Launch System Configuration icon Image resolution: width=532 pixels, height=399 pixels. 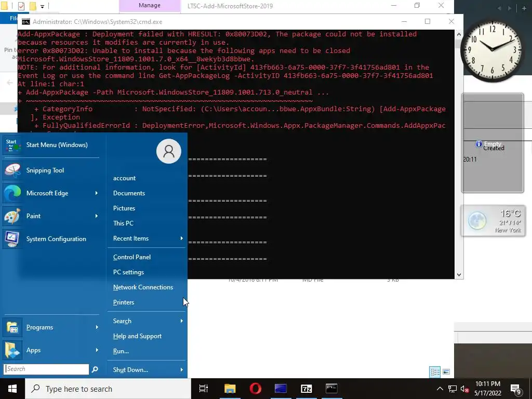click(x=12, y=239)
